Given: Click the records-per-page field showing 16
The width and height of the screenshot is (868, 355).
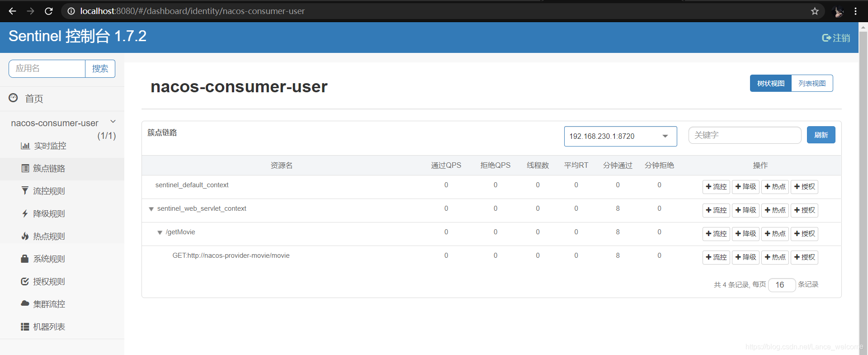Looking at the screenshot, I should (x=782, y=285).
